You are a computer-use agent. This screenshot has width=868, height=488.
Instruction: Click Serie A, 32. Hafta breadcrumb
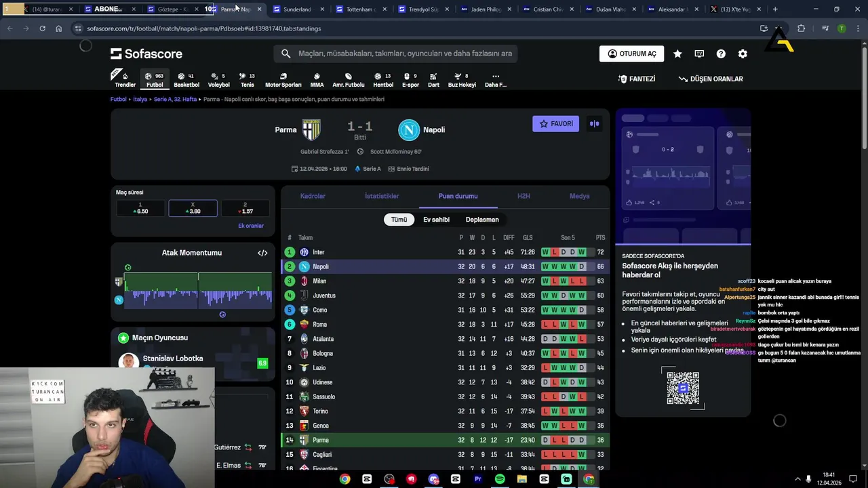point(175,99)
